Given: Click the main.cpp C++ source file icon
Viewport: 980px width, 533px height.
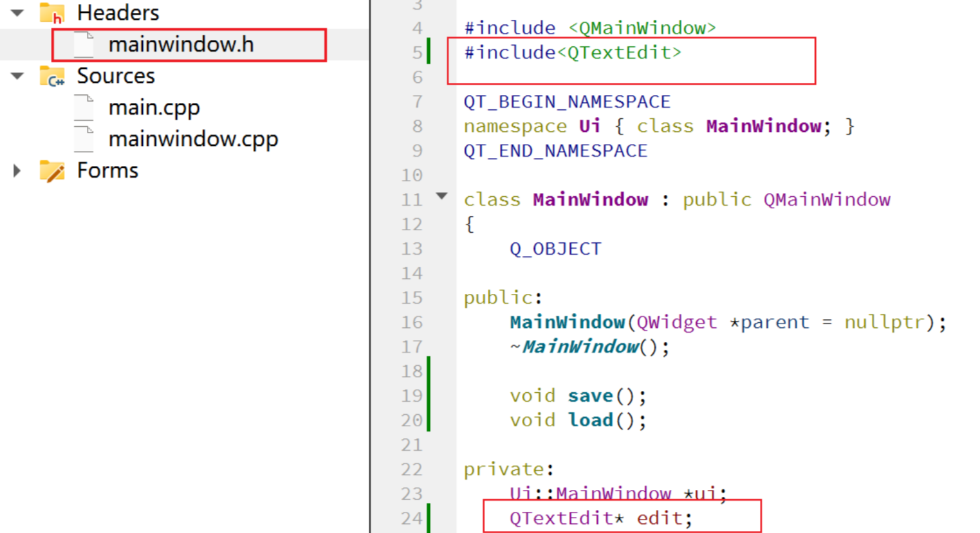Looking at the screenshot, I should [x=82, y=107].
